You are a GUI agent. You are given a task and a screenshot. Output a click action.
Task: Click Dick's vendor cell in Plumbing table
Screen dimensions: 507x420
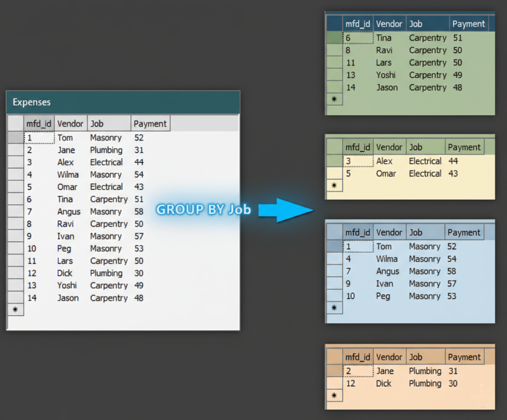click(384, 383)
